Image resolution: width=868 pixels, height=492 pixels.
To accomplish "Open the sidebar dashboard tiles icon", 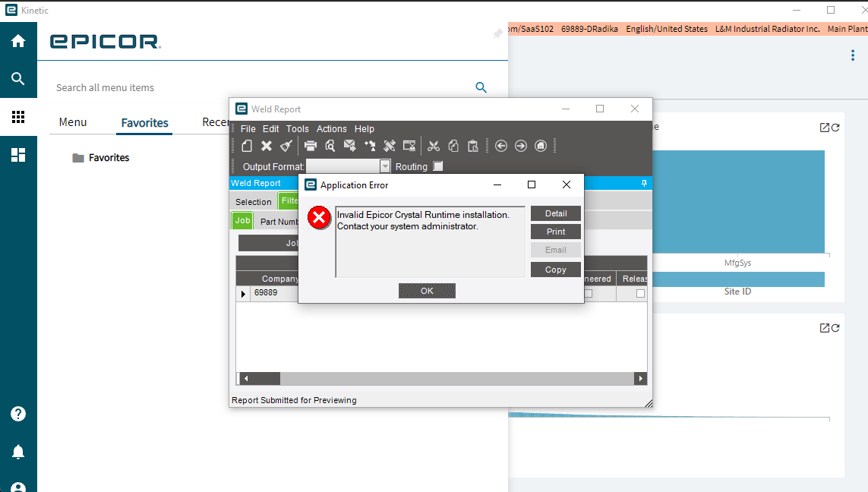I will pyautogui.click(x=18, y=155).
